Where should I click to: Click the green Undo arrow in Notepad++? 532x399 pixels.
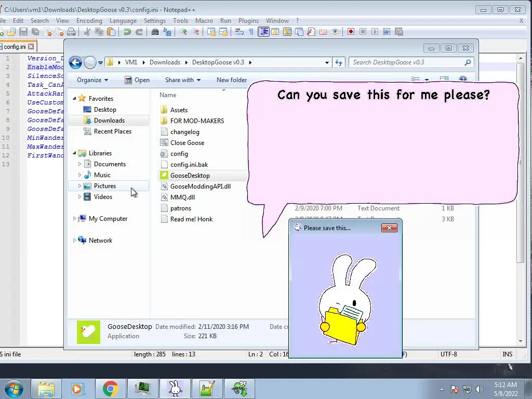point(127,32)
